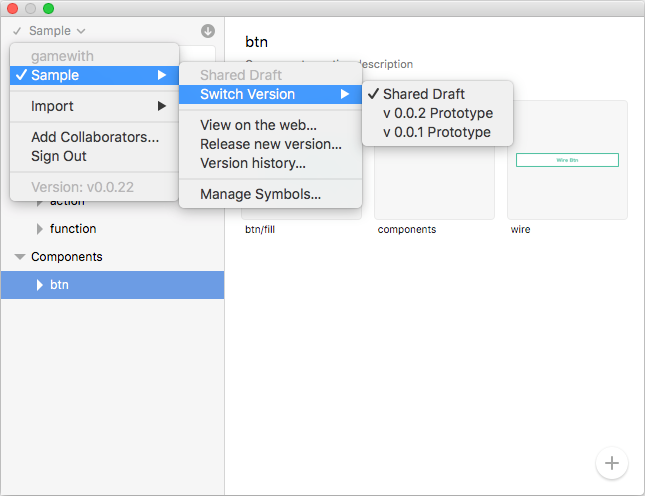Screen dimensions: 645x496
Task: Close the window with red button
Action: pyautogui.click(x=12, y=8)
